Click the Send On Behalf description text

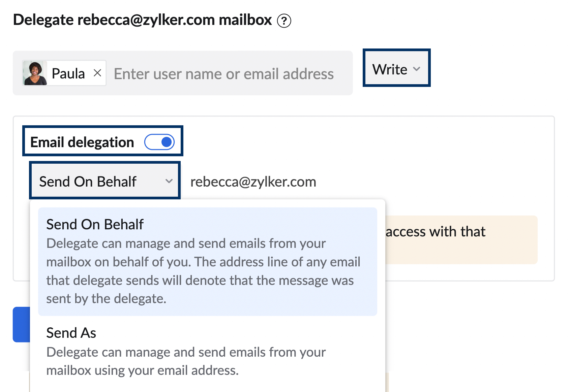203,271
